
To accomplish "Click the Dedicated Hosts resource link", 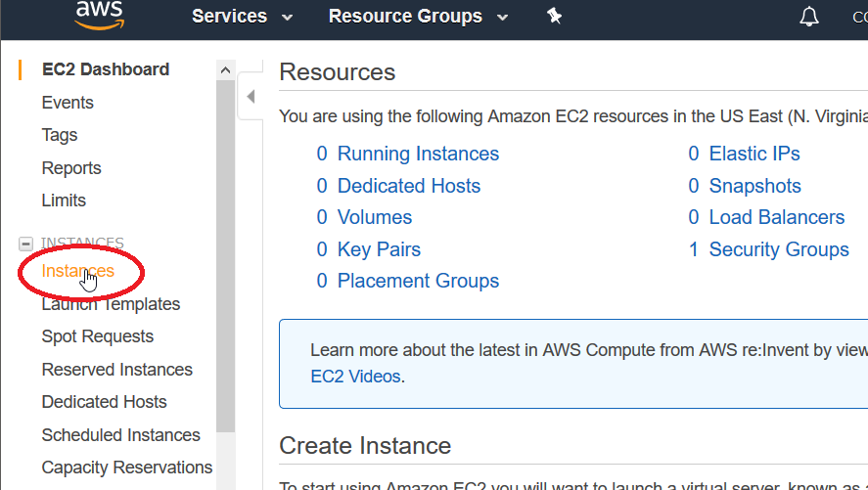I will pos(408,186).
